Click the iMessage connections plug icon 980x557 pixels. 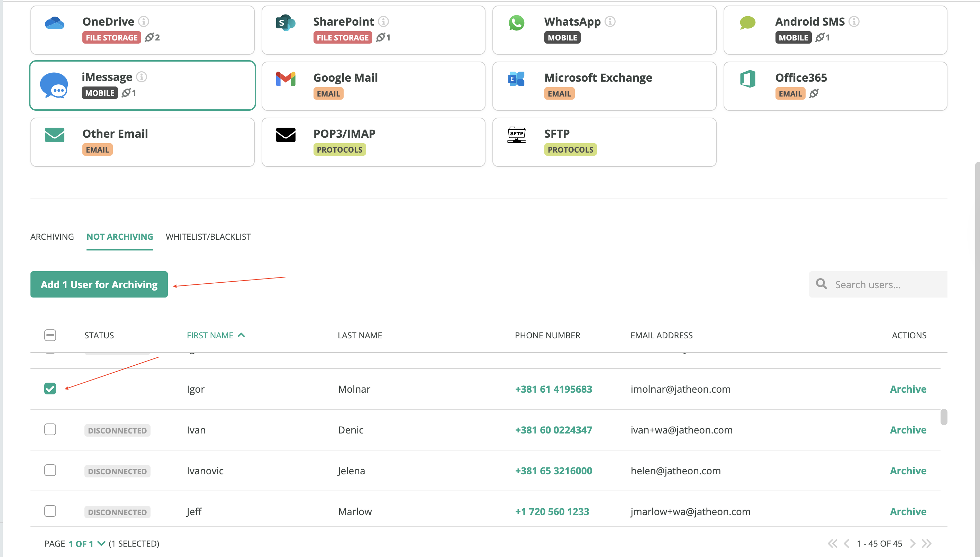(x=126, y=93)
